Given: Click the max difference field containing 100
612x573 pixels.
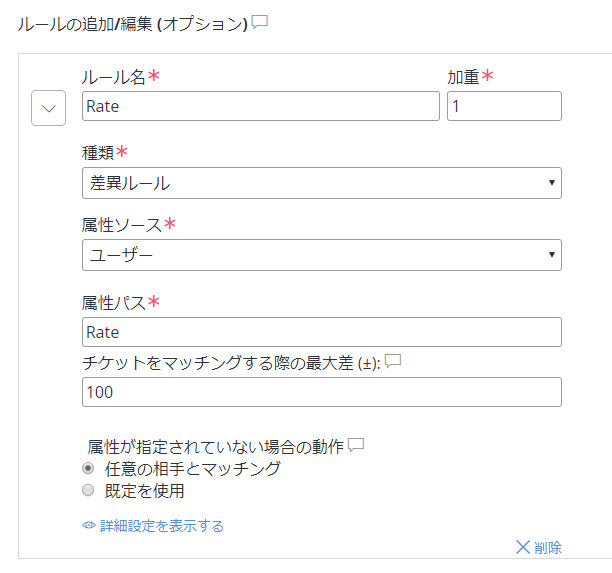Looking at the screenshot, I should pyautogui.click(x=321, y=392).
